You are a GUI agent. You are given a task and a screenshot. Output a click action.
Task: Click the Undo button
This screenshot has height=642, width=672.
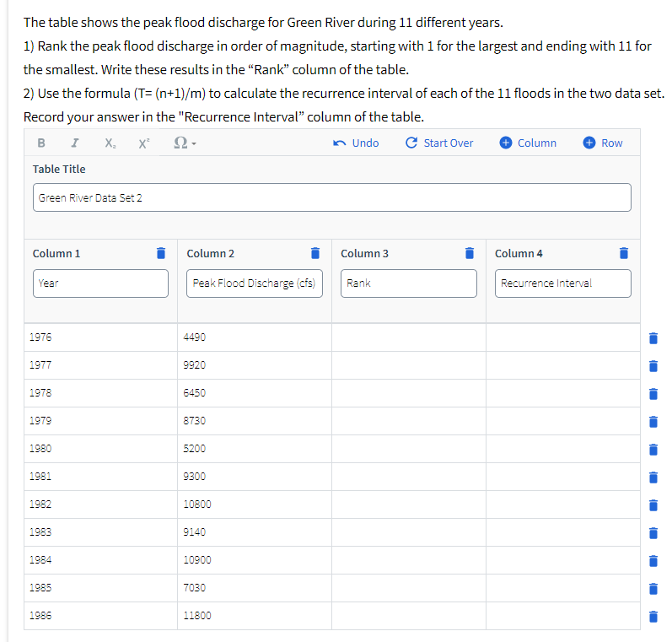(x=356, y=143)
